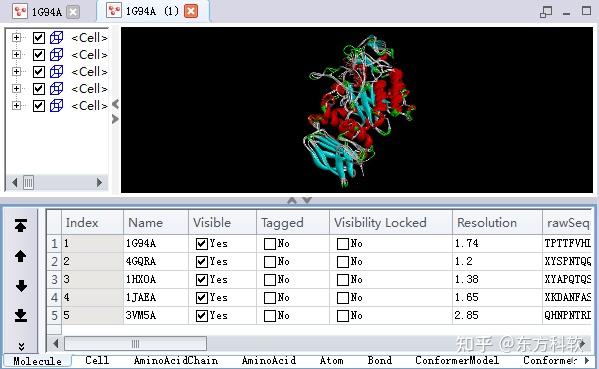Screen dimensions: 599x369
Task: Show more data table tabs arrow
Action: click(x=587, y=360)
